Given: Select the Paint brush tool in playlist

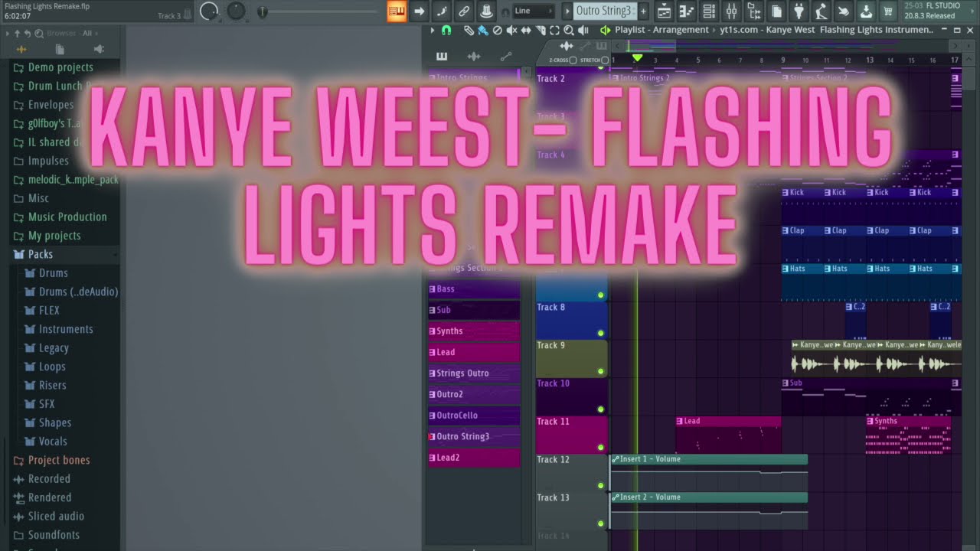Looking at the screenshot, I should 482,30.
